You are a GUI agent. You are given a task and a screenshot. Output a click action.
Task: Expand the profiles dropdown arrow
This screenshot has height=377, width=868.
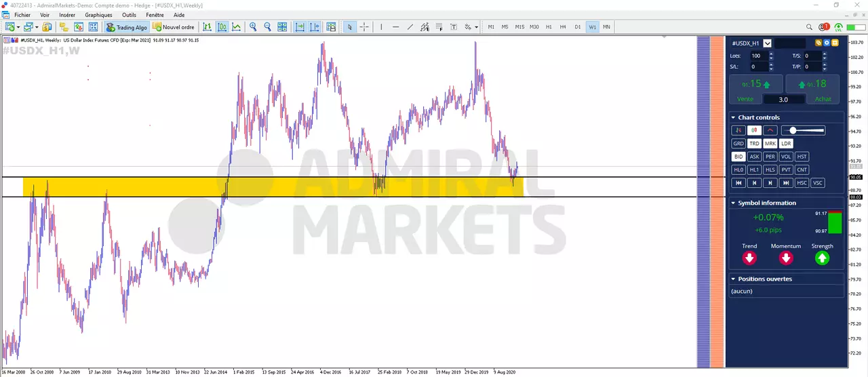[x=37, y=27]
